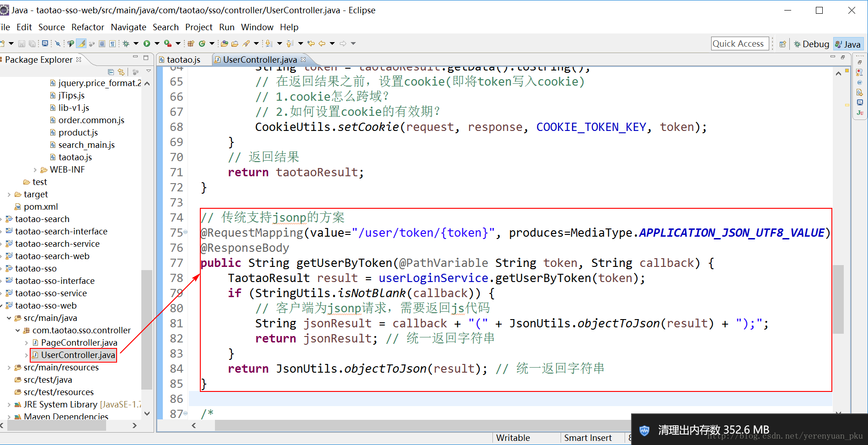The width and height of the screenshot is (868, 445).
Task: Expand the WEB-INF folder
Action: point(35,170)
